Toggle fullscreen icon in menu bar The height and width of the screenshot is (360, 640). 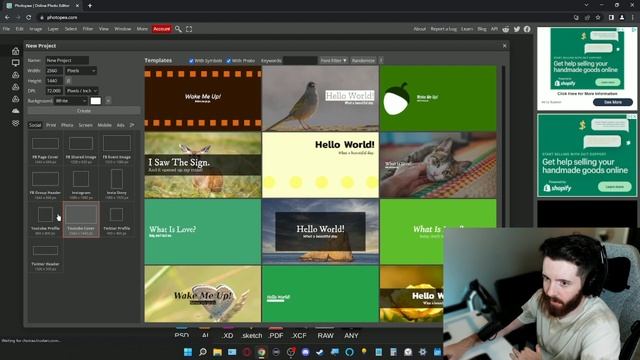189,29
